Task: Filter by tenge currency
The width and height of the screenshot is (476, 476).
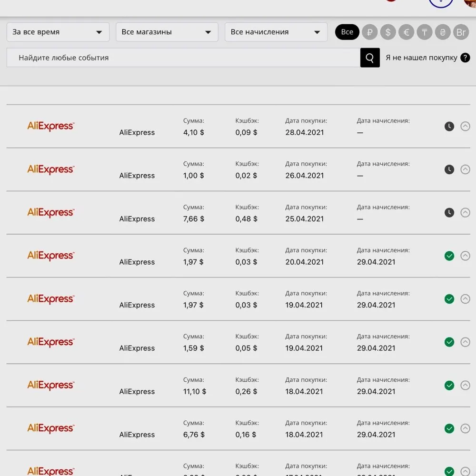Action: pos(425,32)
